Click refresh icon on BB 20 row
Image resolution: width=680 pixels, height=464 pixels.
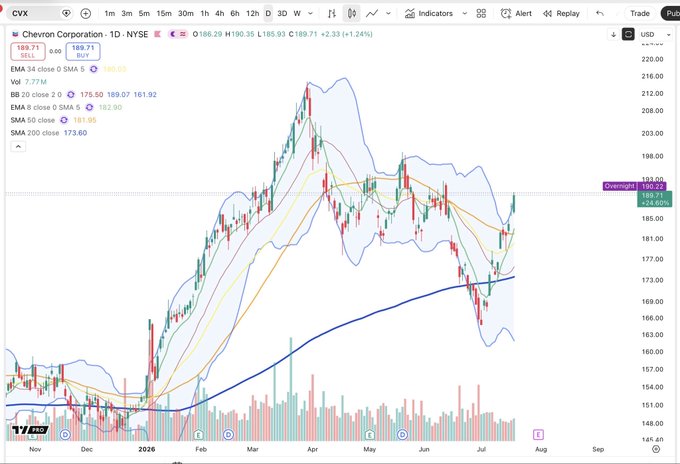pos(71,95)
